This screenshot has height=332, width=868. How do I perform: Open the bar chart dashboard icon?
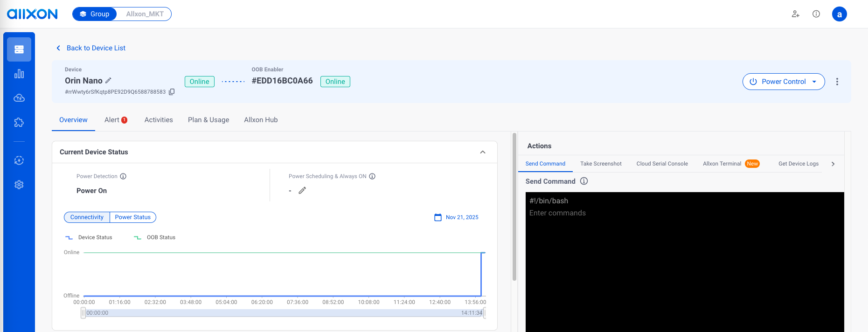pyautogui.click(x=19, y=74)
